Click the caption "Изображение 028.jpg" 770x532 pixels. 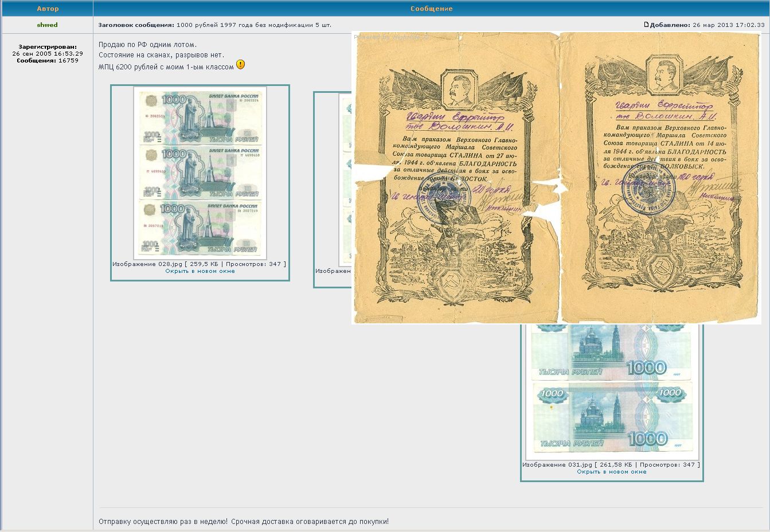click(x=147, y=264)
